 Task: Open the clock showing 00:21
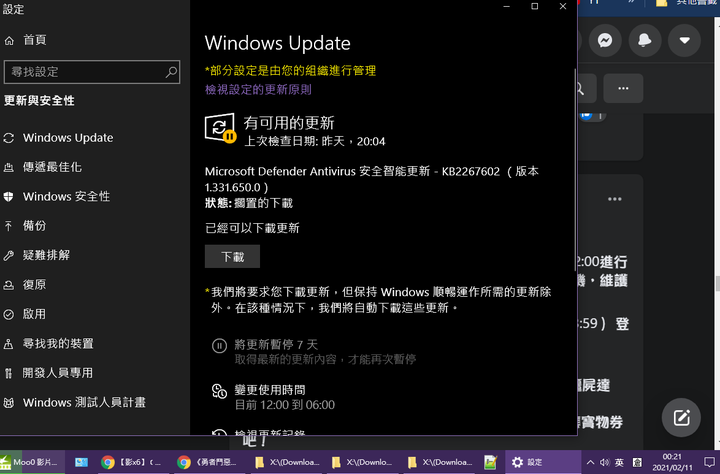coord(672,462)
